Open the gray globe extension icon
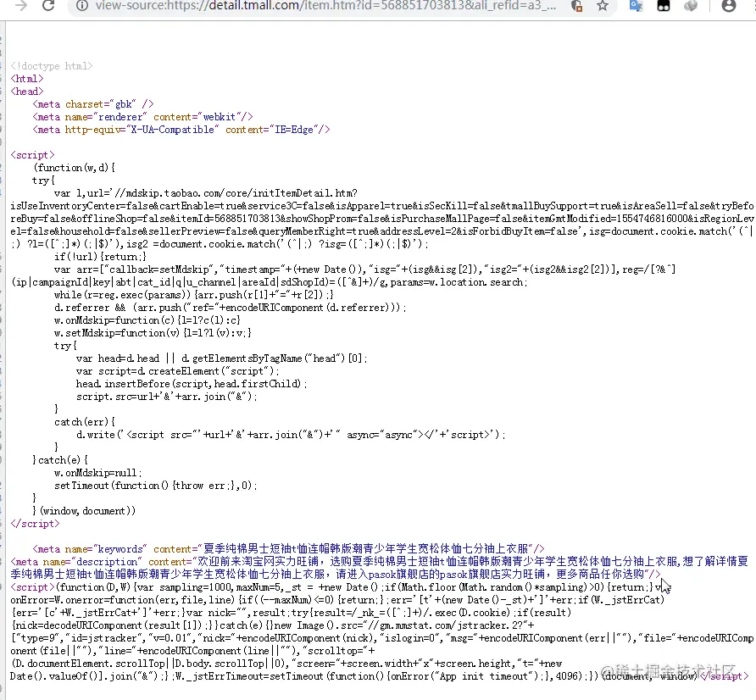 click(691, 6)
